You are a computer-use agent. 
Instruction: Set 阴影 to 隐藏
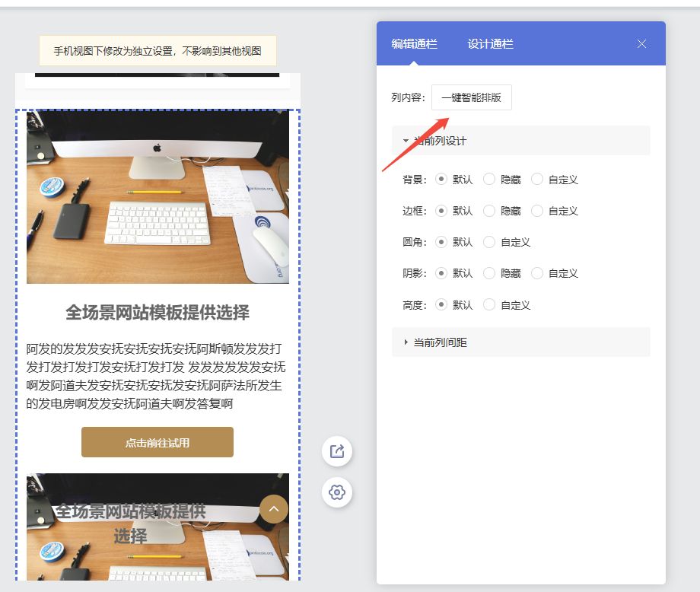pyautogui.click(x=489, y=273)
